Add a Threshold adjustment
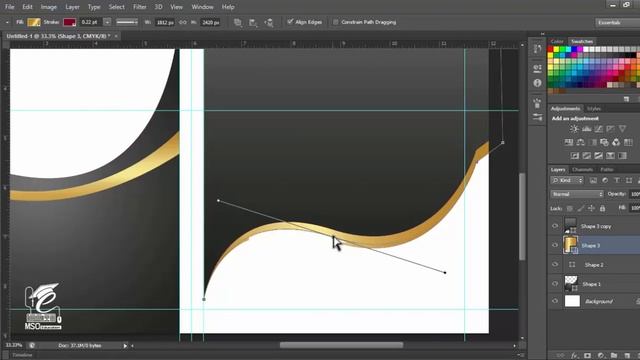This screenshot has height=360, width=640. tap(598, 156)
